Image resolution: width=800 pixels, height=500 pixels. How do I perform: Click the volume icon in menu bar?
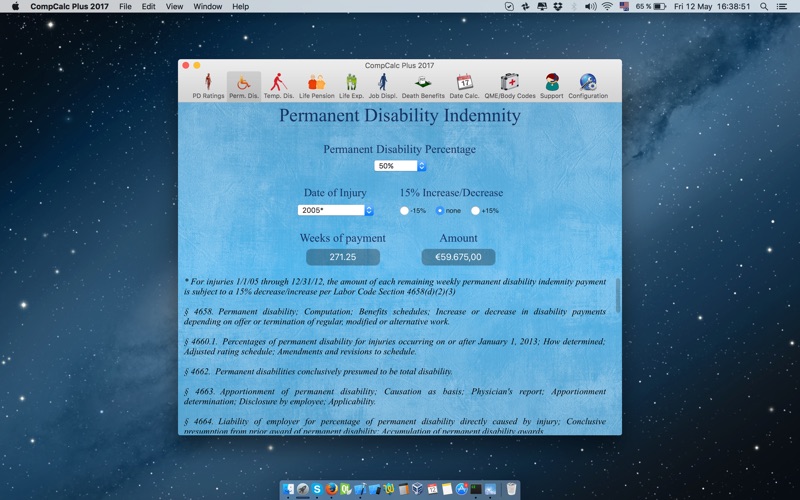[590, 6]
